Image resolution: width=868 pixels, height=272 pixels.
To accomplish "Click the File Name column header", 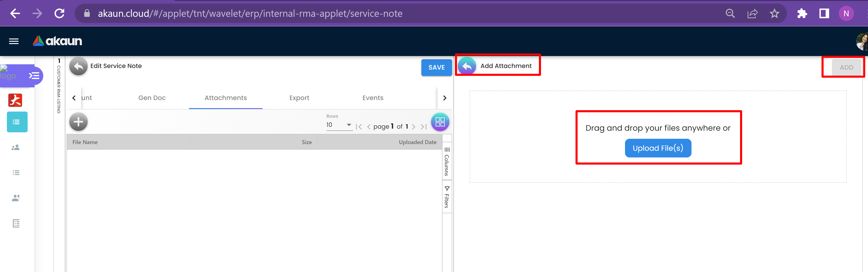I will tap(85, 142).
